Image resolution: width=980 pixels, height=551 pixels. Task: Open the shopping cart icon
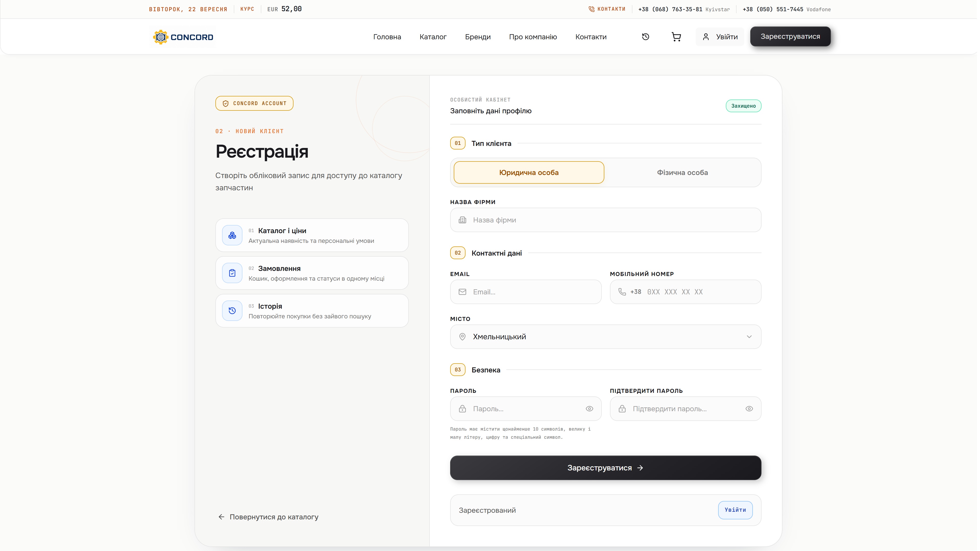pyautogui.click(x=676, y=37)
